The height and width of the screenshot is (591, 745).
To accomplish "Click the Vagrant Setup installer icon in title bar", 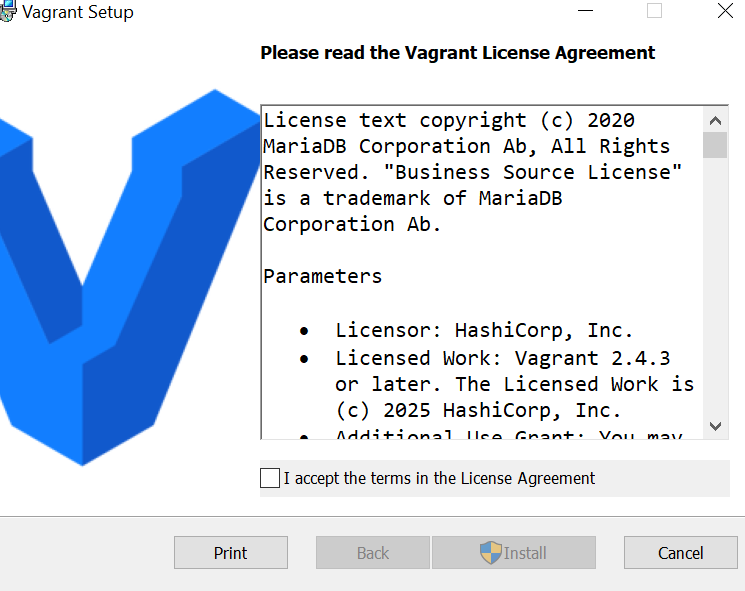I will (x=7, y=11).
